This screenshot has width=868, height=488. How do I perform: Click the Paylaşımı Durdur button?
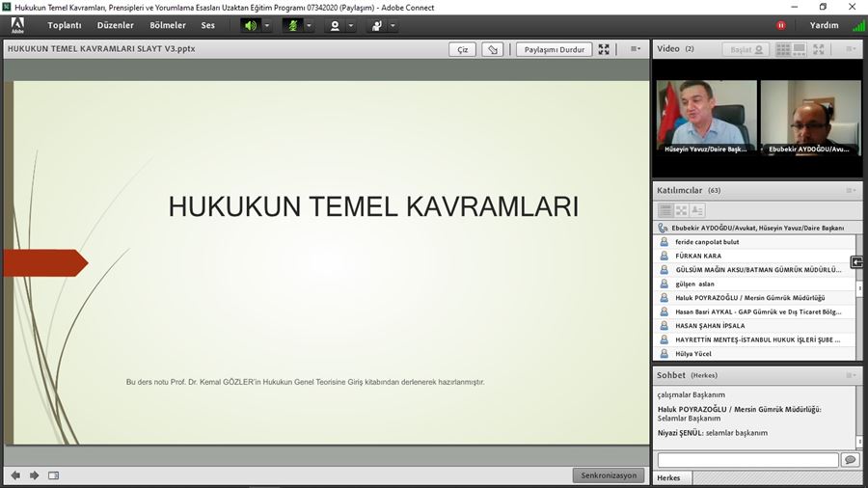[x=554, y=49]
